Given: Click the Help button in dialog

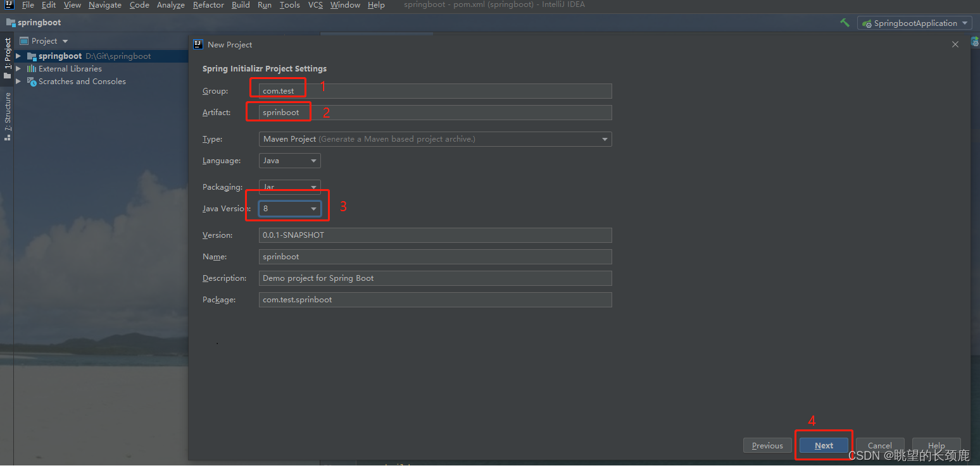Looking at the screenshot, I should (936, 445).
